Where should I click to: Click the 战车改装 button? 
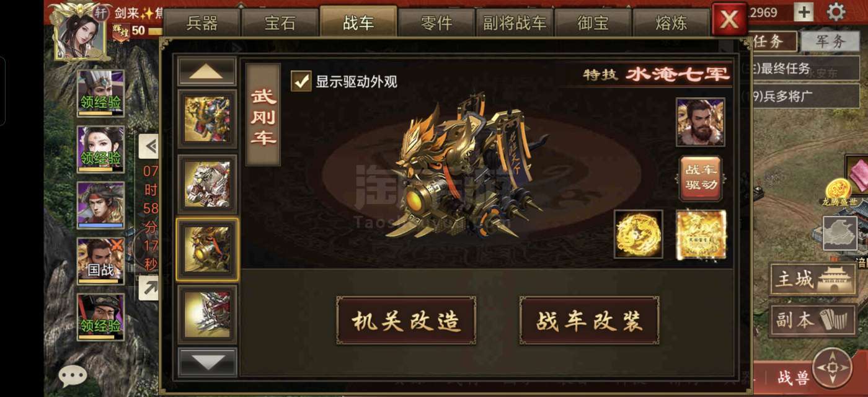point(589,320)
